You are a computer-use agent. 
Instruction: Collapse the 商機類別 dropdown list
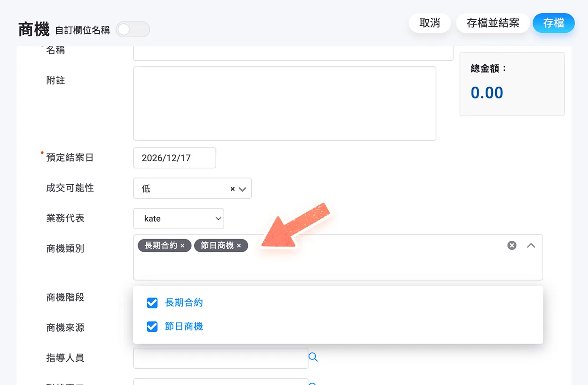pos(531,245)
